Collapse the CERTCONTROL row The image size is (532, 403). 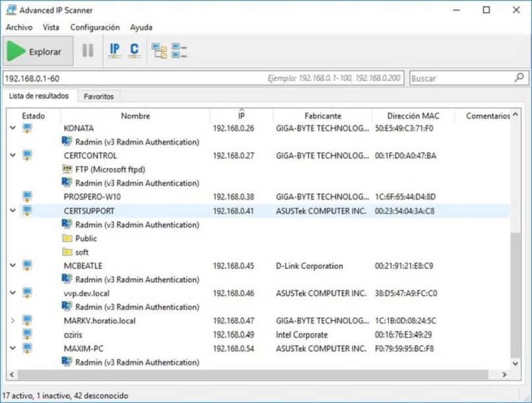[13, 155]
